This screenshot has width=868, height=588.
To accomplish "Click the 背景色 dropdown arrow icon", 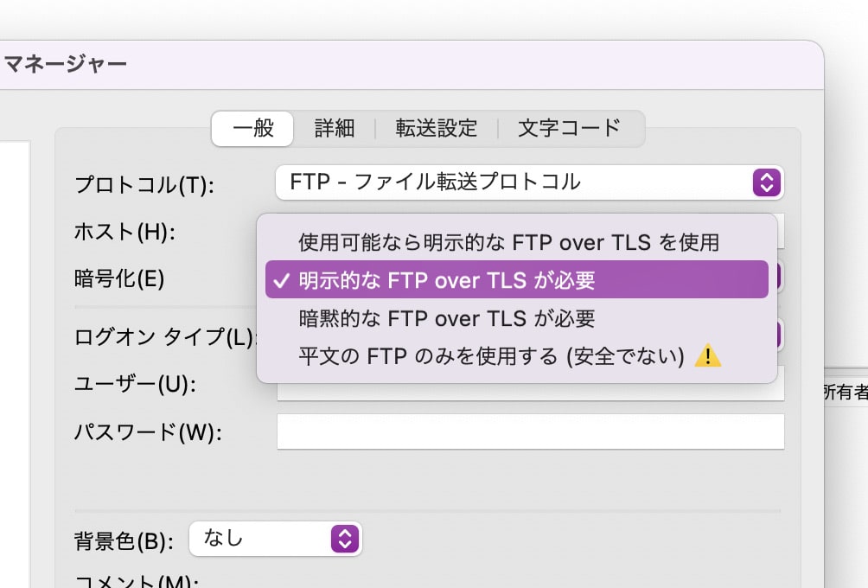I will click(344, 539).
